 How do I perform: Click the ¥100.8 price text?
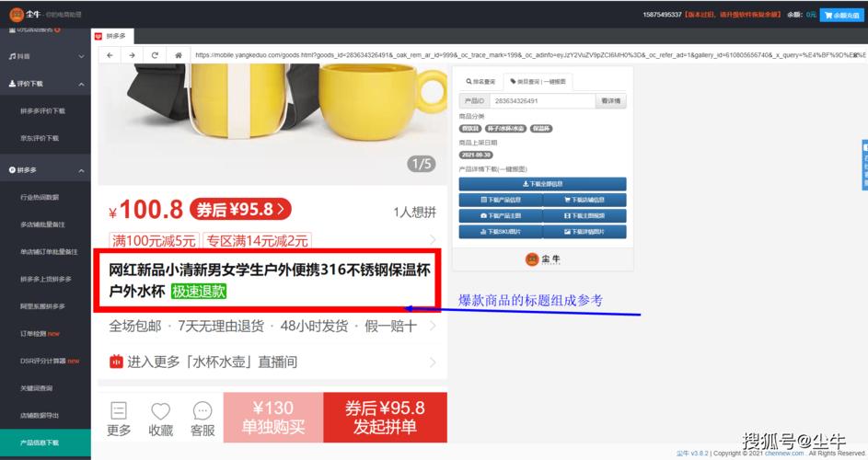pos(145,210)
